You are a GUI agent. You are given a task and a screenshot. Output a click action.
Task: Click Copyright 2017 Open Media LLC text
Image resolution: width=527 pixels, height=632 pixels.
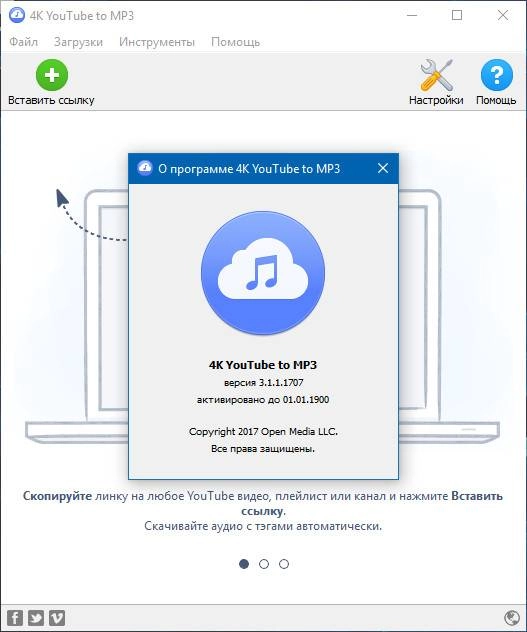[x=263, y=432]
